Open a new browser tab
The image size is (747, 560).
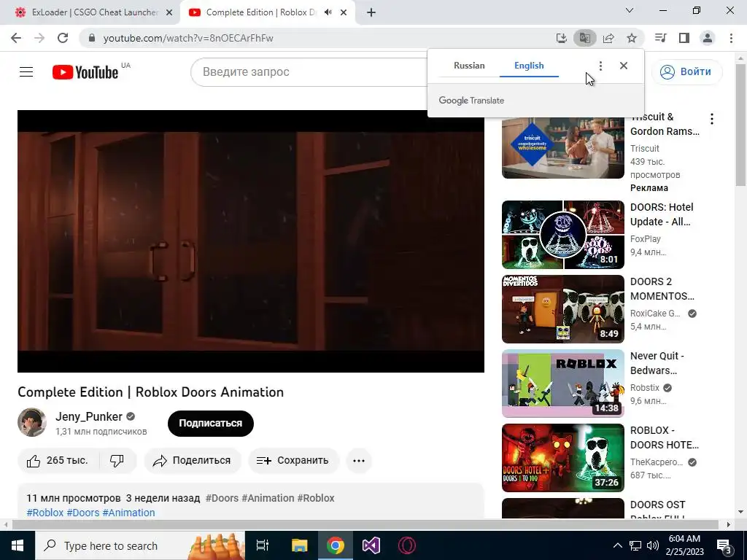371,12
